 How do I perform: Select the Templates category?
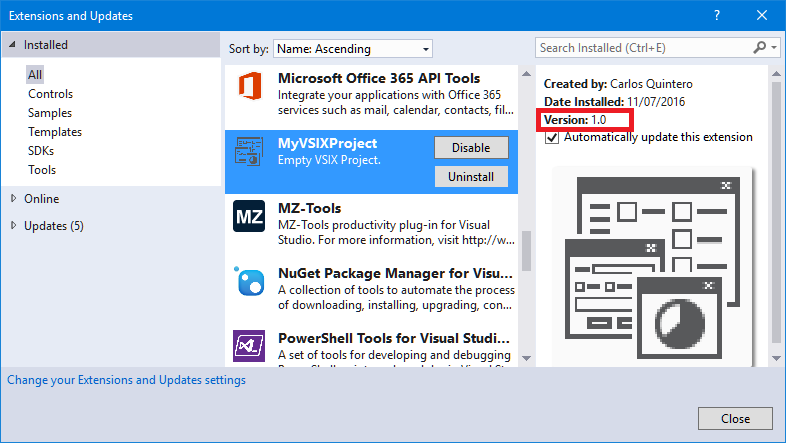coord(55,132)
